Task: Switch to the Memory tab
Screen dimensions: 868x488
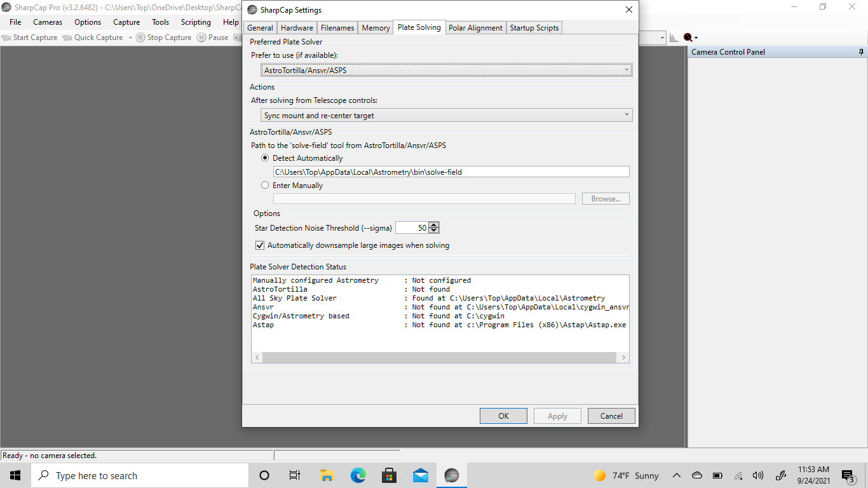Action: [376, 28]
